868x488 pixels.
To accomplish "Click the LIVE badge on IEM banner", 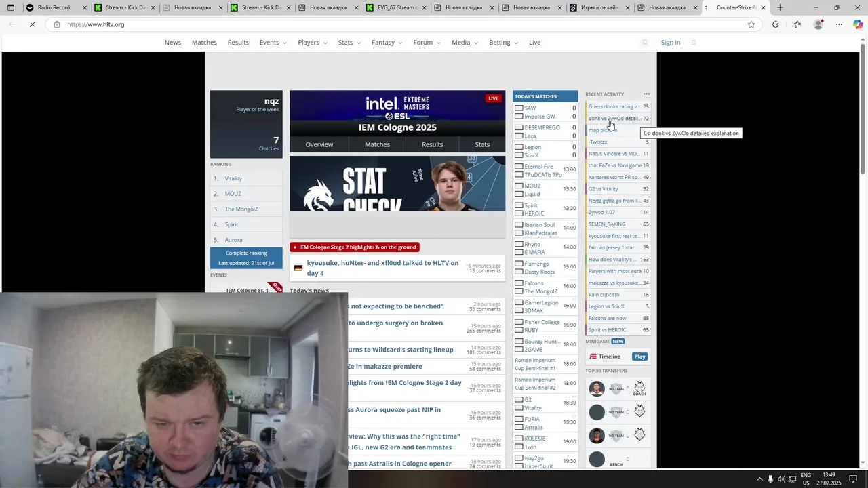I will pyautogui.click(x=494, y=98).
